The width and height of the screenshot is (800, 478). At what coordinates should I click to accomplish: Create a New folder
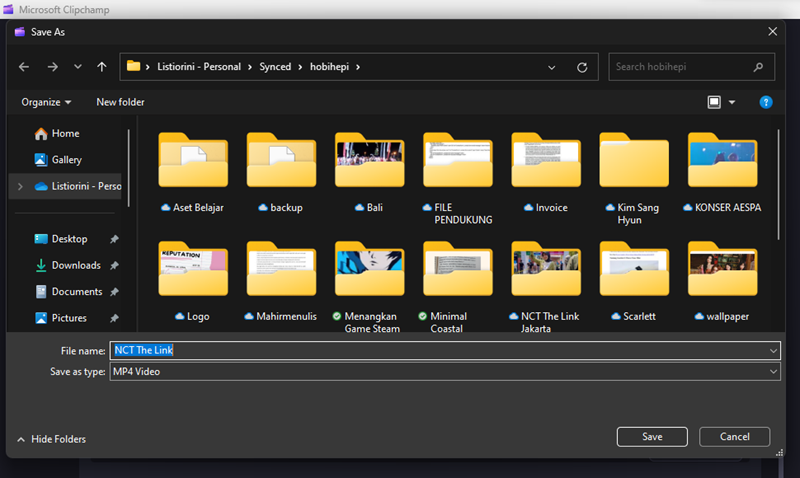point(120,102)
